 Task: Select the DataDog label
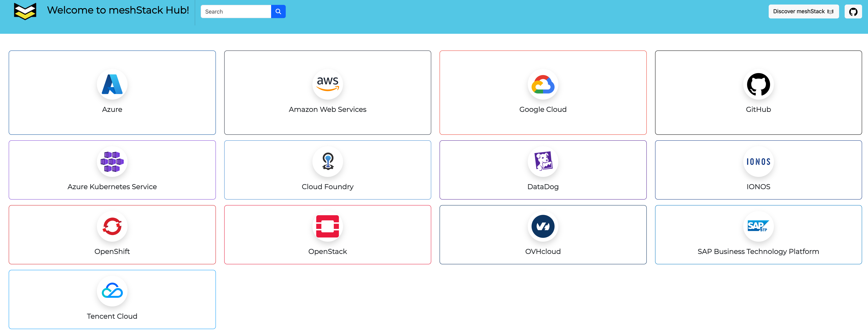click(x=543, y=186)
